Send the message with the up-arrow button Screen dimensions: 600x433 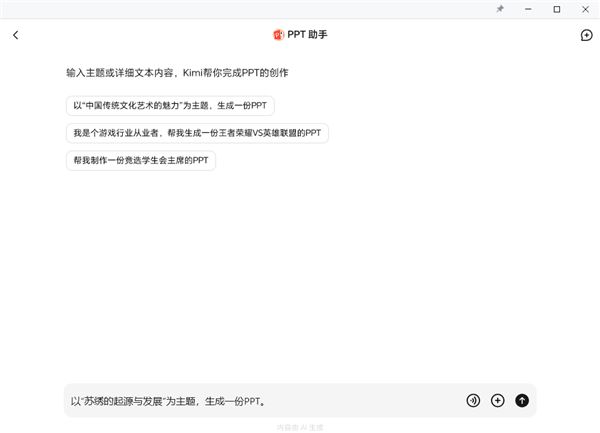coord(522,400)
